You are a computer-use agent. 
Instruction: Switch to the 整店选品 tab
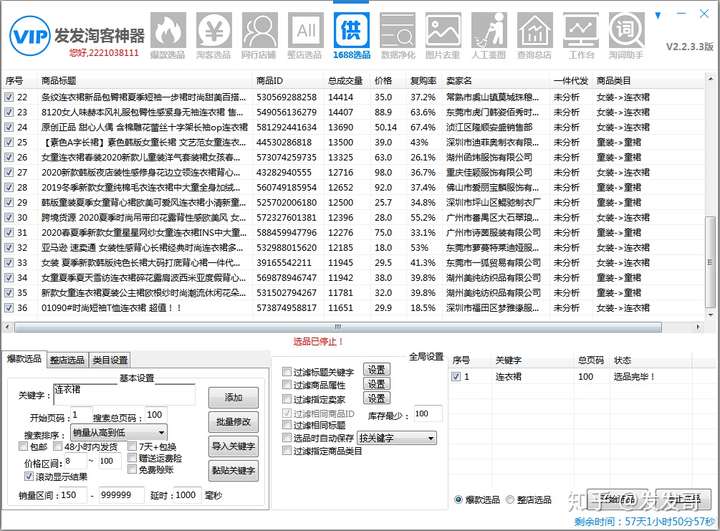tap(67, 360)
